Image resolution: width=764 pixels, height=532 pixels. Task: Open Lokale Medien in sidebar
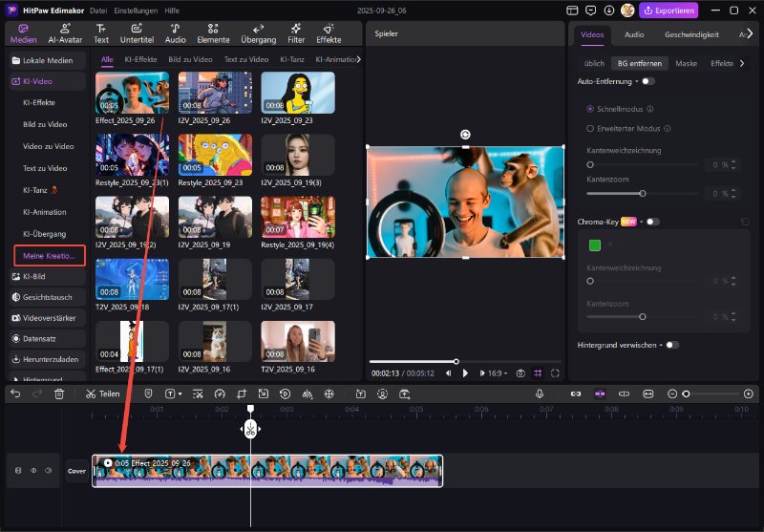47,60
